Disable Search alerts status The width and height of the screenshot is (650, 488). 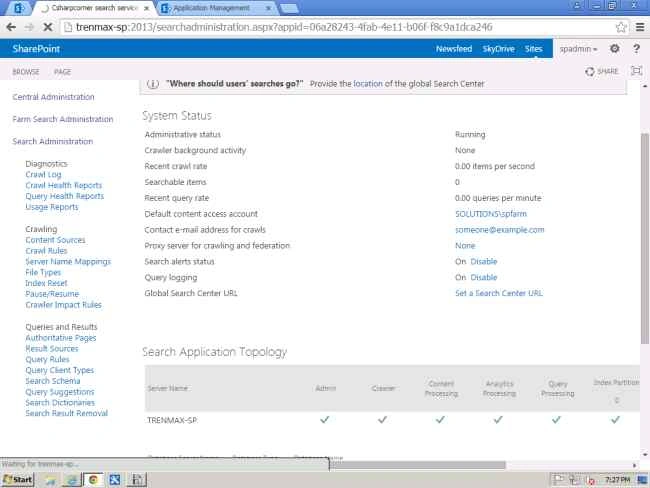point(484,262)
